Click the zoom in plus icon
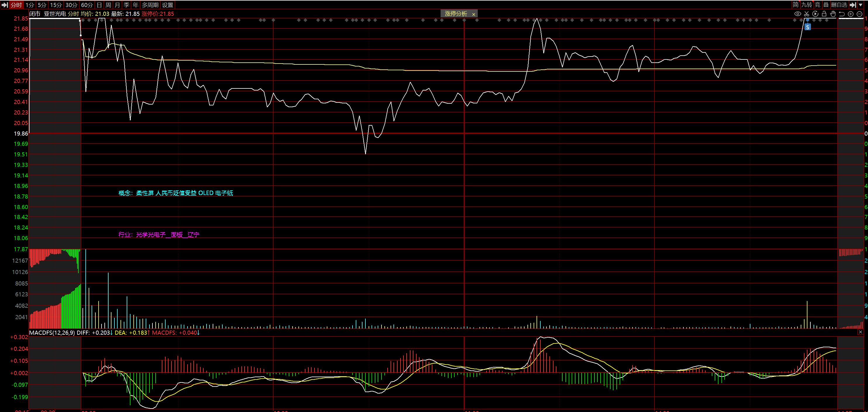Viewport: 868px width, 412px height. [x=850, y=14]
